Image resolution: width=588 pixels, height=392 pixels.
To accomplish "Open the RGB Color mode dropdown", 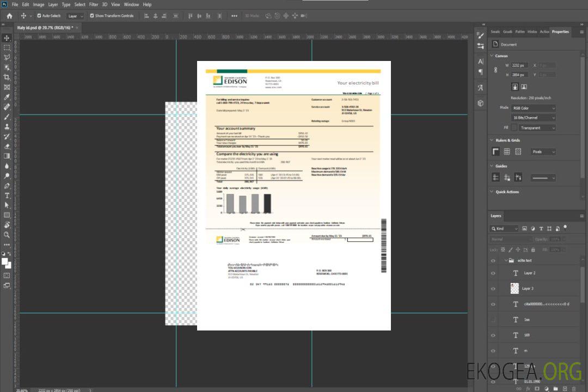I will point(534,108).
